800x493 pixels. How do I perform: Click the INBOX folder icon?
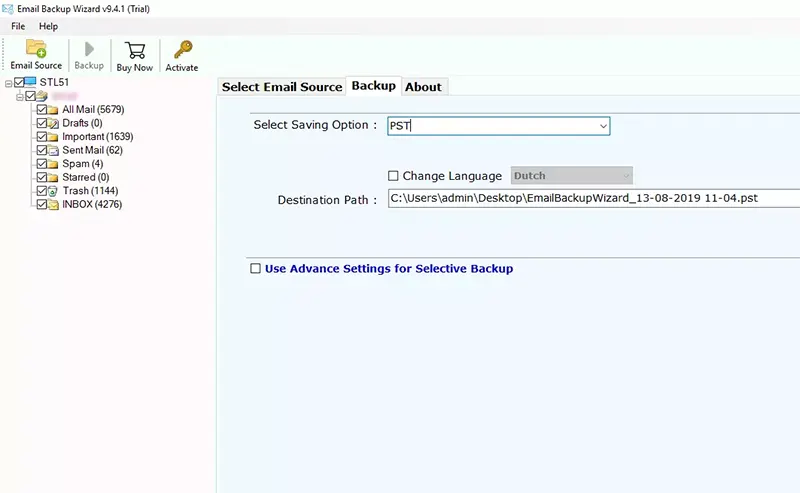pos(53,204)
